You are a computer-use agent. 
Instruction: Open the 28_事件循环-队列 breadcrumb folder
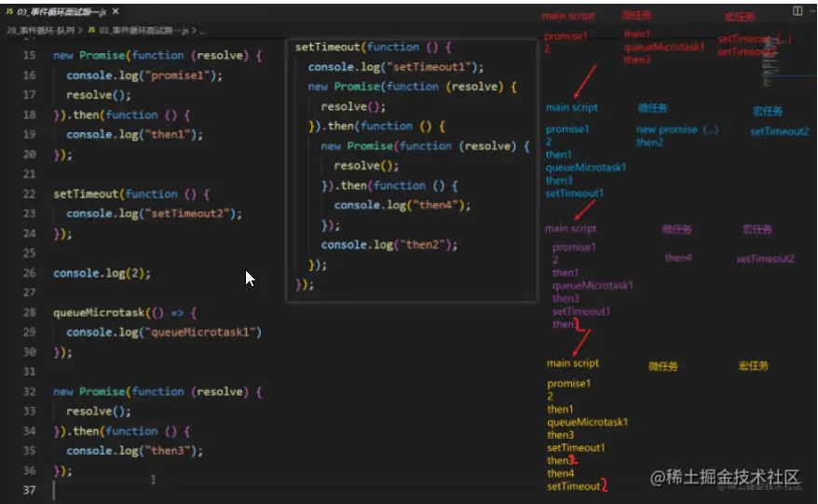coord(40,30)
